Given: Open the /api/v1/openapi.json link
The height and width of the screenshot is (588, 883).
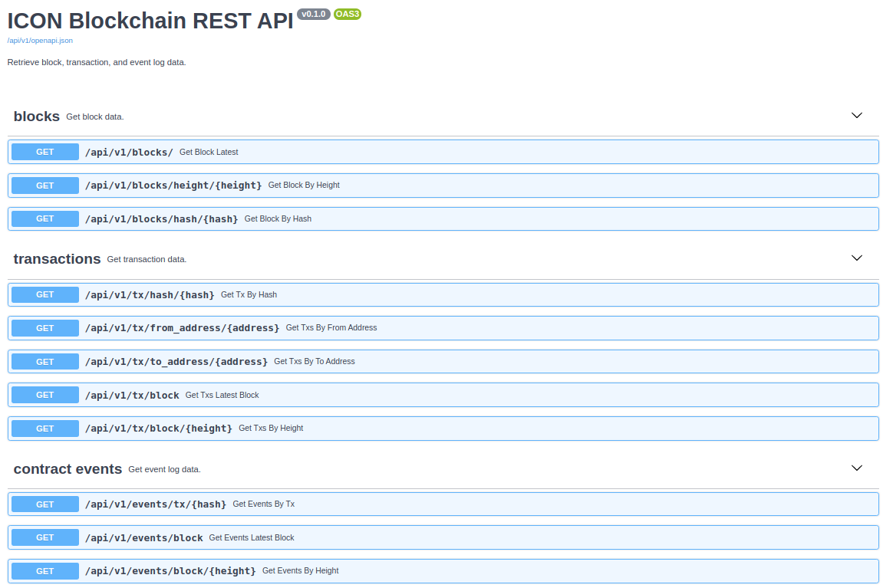Looking at the screenshot, I should coord(40,41).
